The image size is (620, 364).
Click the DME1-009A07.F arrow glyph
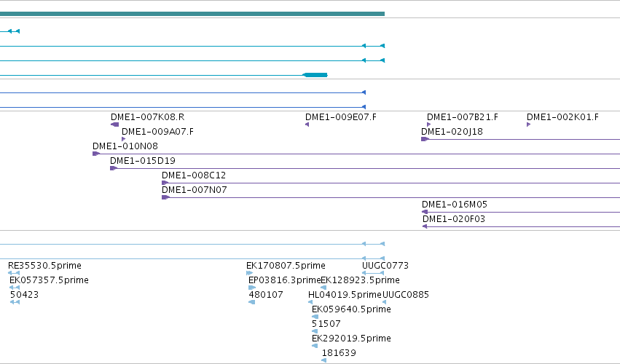123,139
